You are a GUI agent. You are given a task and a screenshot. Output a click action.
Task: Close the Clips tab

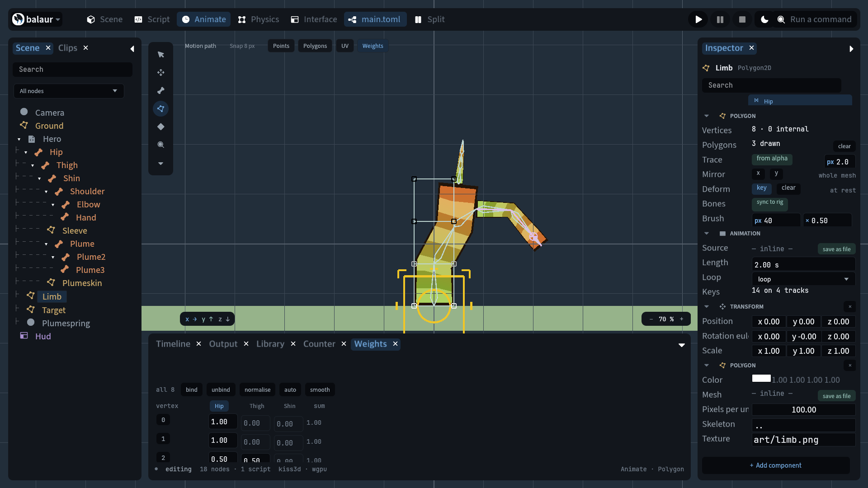tap(85, 48)
